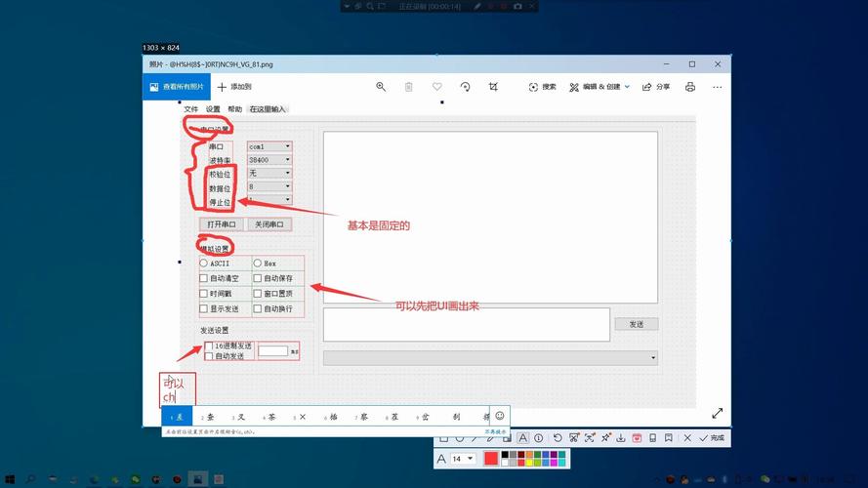868x488 pixels.
Task: Click the Windows Start button
Action: [10, 479]
